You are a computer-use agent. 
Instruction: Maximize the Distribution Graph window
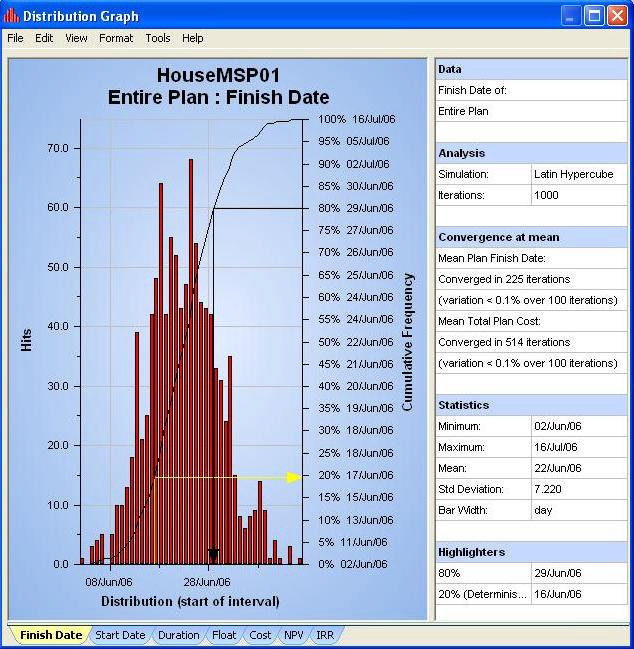[x=594, y=16]
